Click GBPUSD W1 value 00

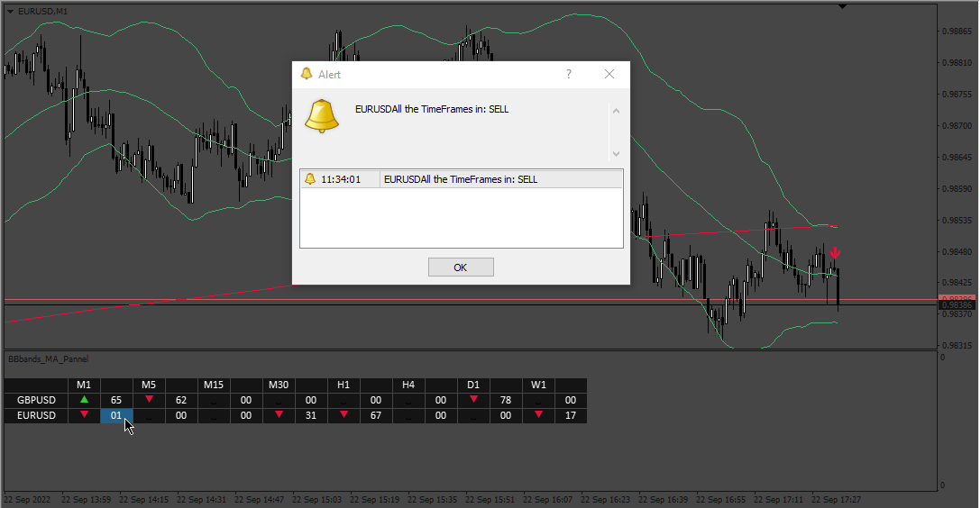571,400
